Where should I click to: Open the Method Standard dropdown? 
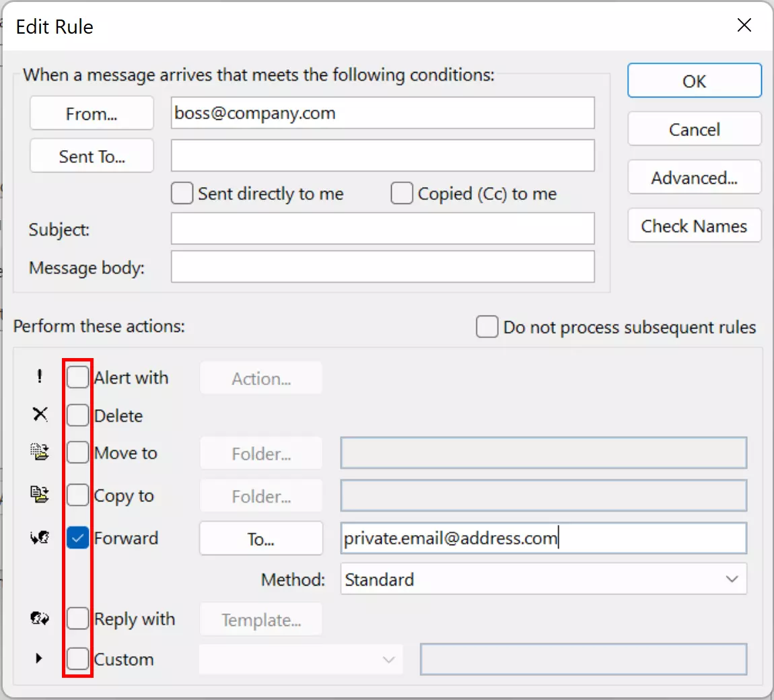[543, 579]
